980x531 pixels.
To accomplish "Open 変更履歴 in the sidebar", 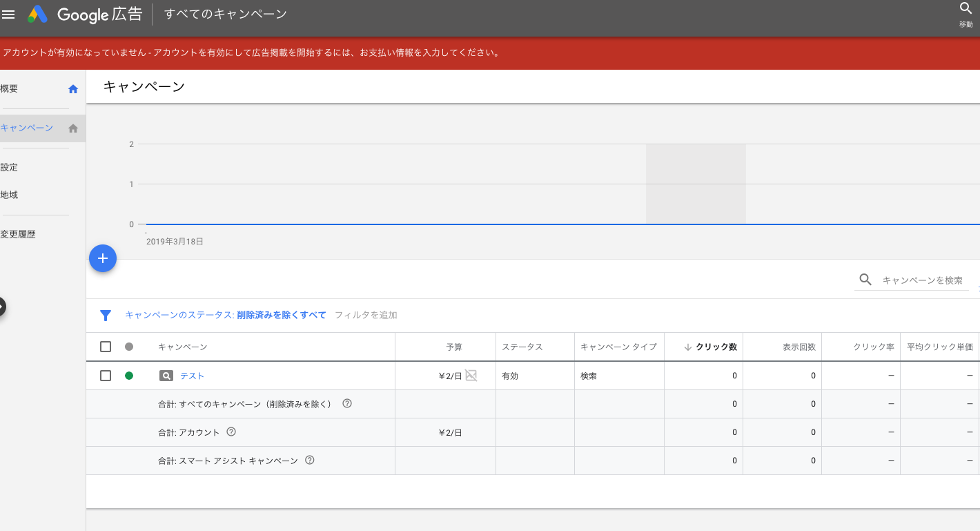I will click(18, 234).
